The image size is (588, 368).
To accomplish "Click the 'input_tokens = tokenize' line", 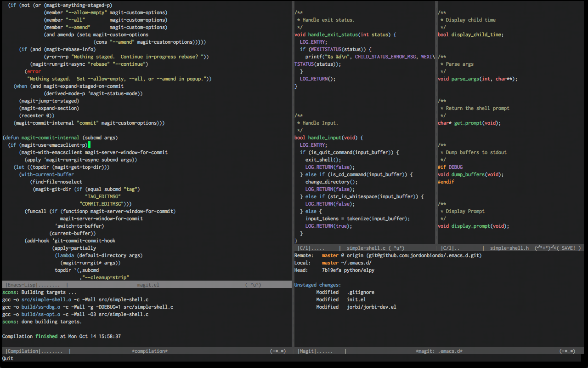I will point(358,218).
